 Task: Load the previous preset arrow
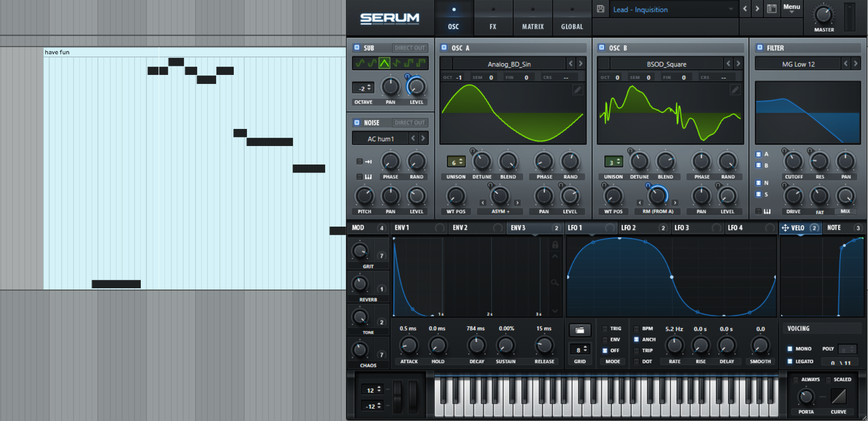click(x=745, y=9)
